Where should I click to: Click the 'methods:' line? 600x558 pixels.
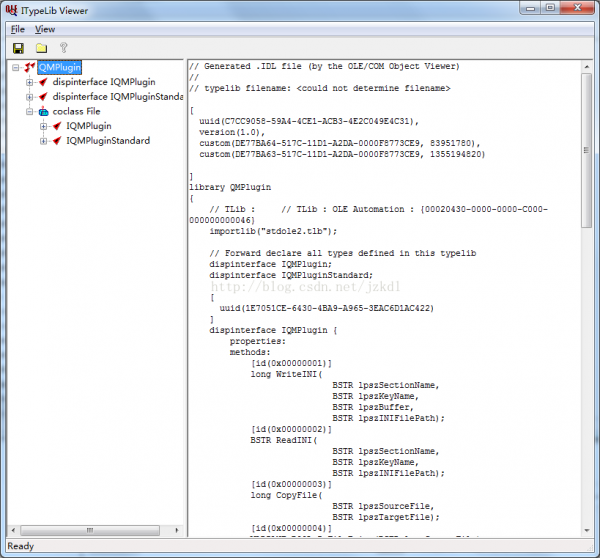point(250,352)
